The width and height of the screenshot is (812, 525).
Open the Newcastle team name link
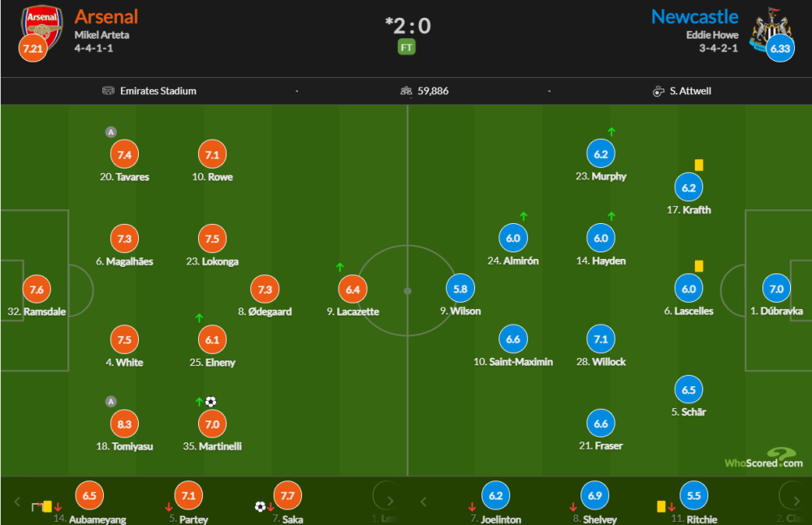694,16
